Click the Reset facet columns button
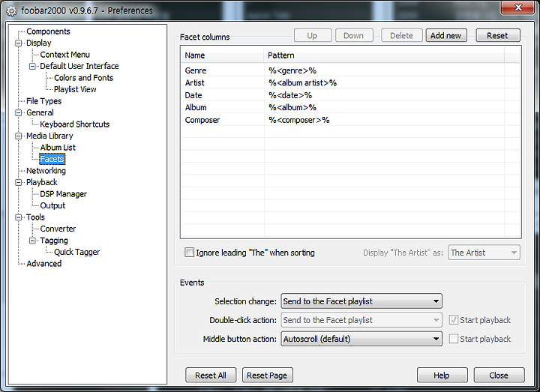Viewport: 540px width, 392px height. 498,35
